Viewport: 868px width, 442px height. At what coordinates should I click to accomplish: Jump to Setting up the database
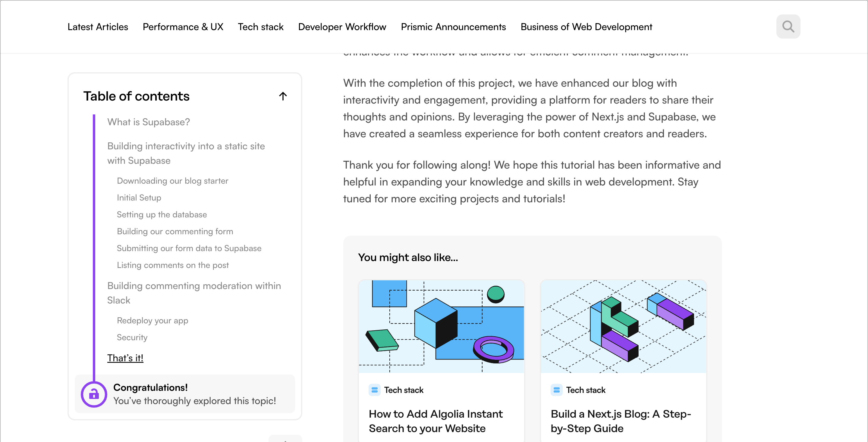pyautogui.click(x=162, y=214)
